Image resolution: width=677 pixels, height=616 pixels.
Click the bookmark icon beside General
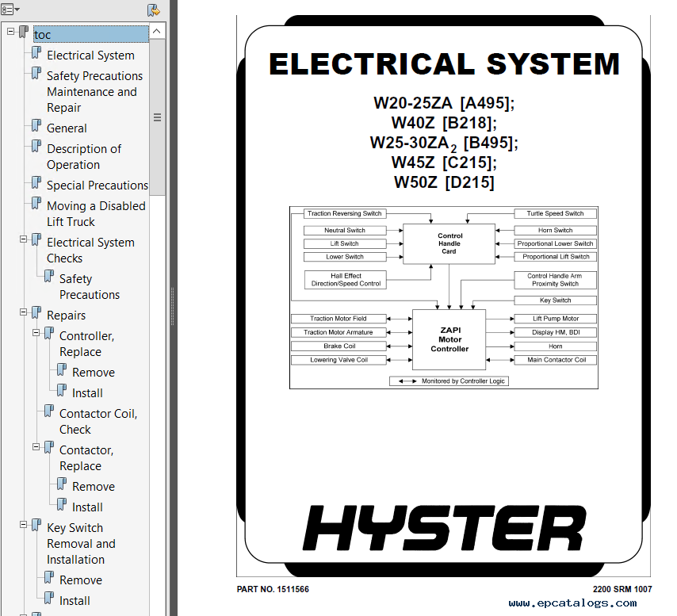pos(36,126)
